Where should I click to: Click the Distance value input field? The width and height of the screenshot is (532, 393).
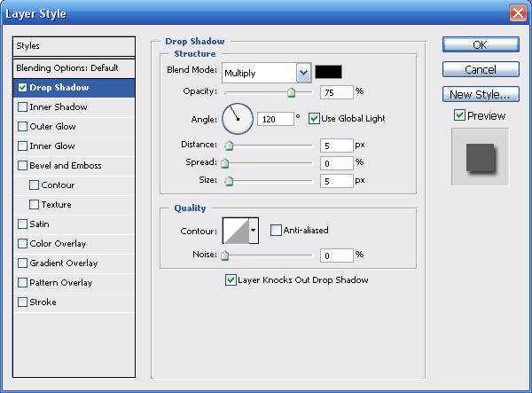point(335,145)
